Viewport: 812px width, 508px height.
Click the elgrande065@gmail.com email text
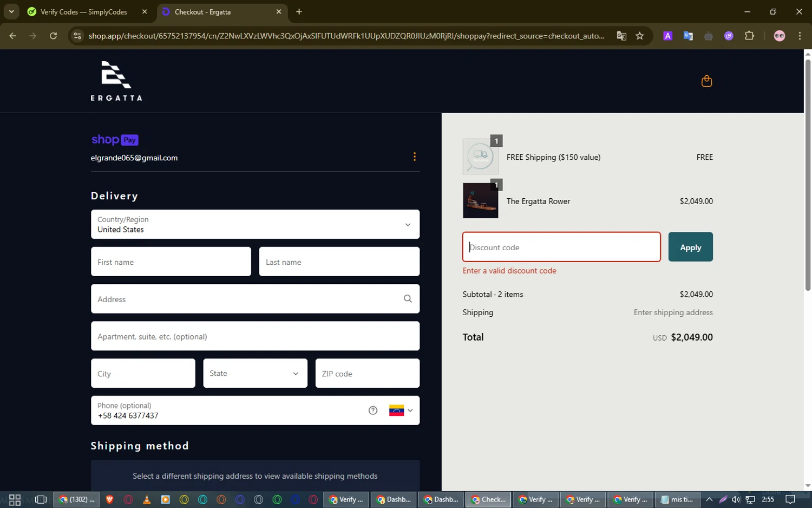coord(134,158)
